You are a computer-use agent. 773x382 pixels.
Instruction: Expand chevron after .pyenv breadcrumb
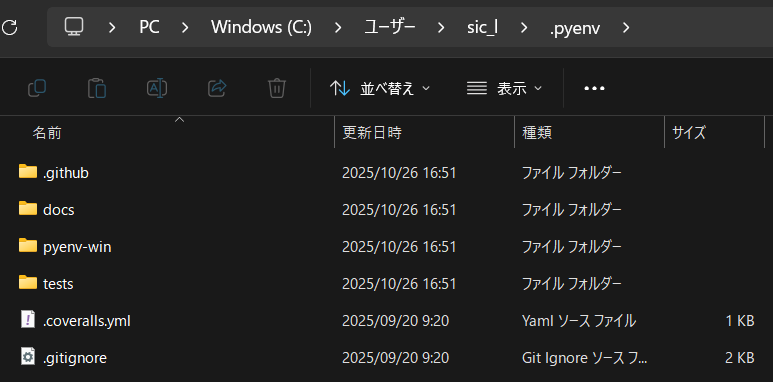pyautogui.click(x=626, y=28)
